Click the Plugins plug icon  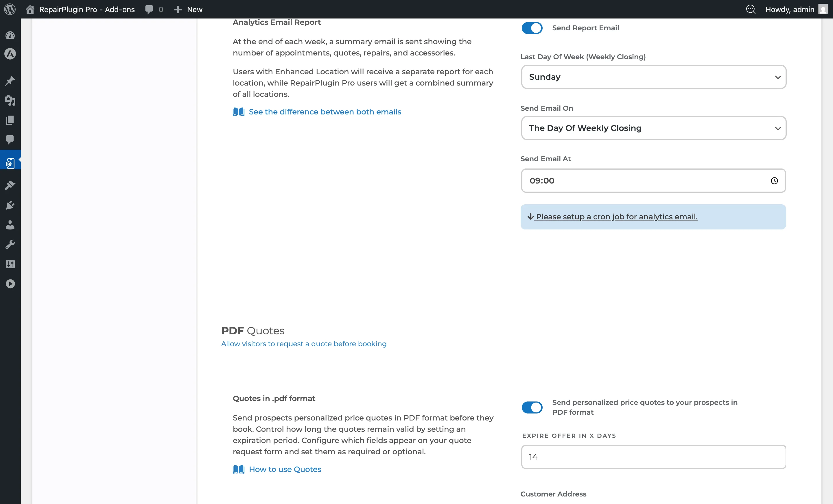tap(10, 205)
